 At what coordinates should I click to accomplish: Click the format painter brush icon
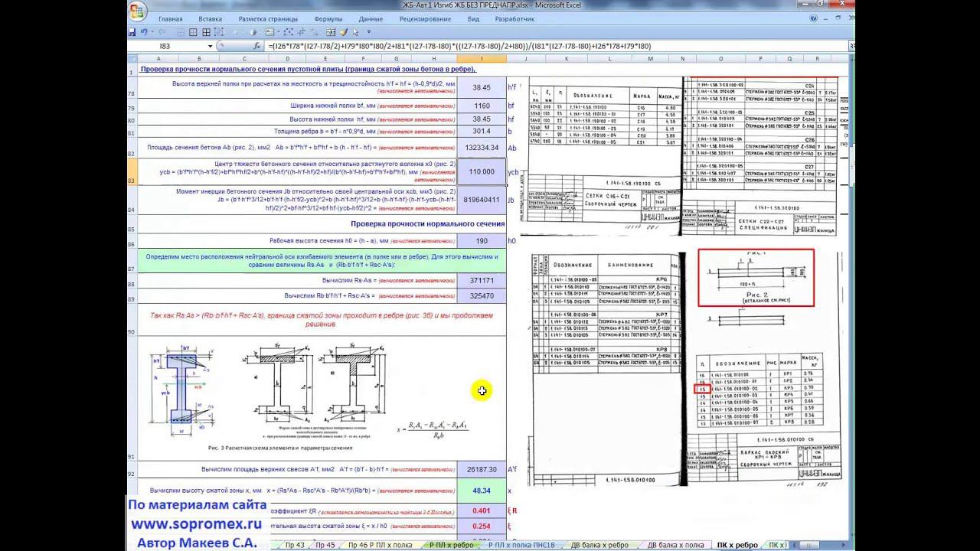(345, 32)
